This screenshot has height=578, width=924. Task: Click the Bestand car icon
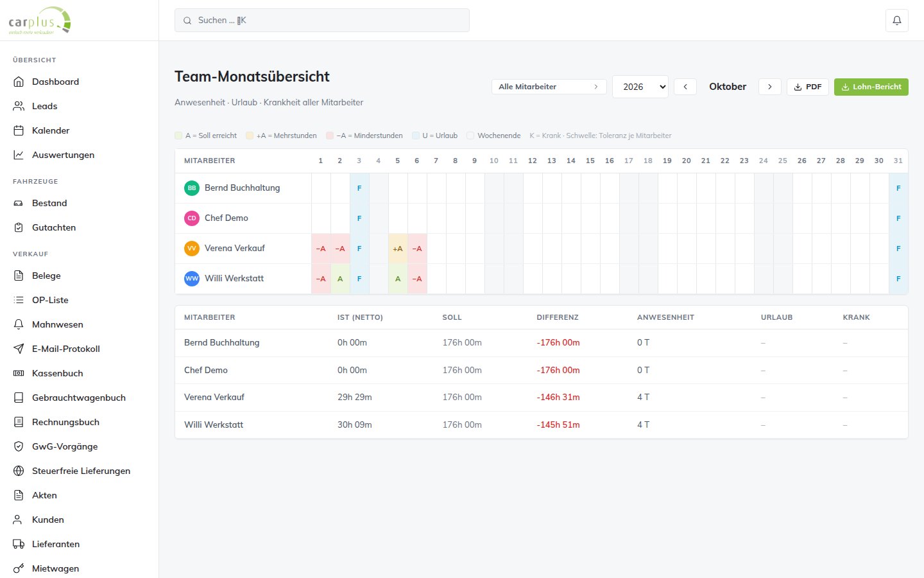click(x=19, y=203)
